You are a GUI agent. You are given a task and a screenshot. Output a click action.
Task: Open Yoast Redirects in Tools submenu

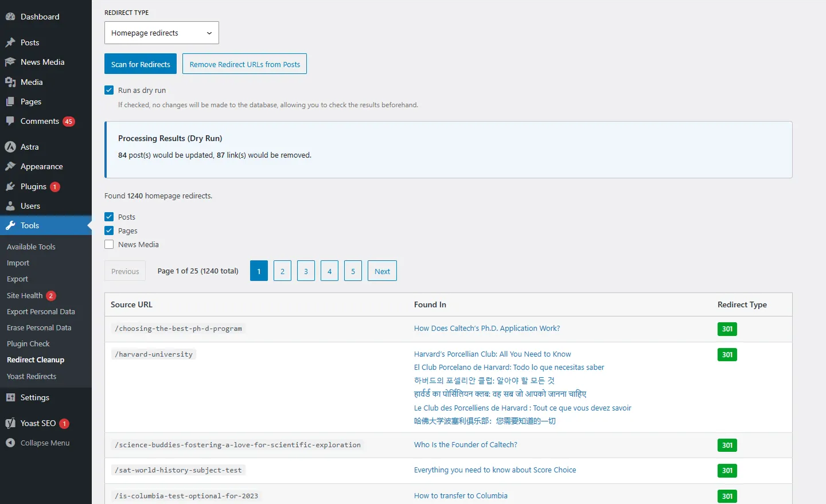[32, 376]
